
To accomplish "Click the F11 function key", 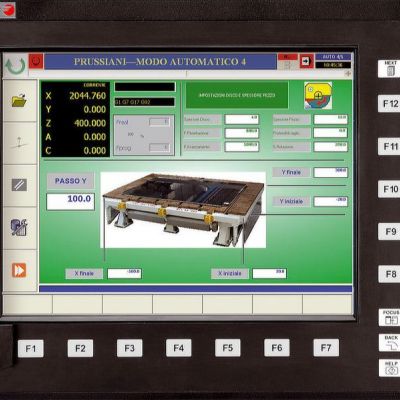I will tap(390, 146).
